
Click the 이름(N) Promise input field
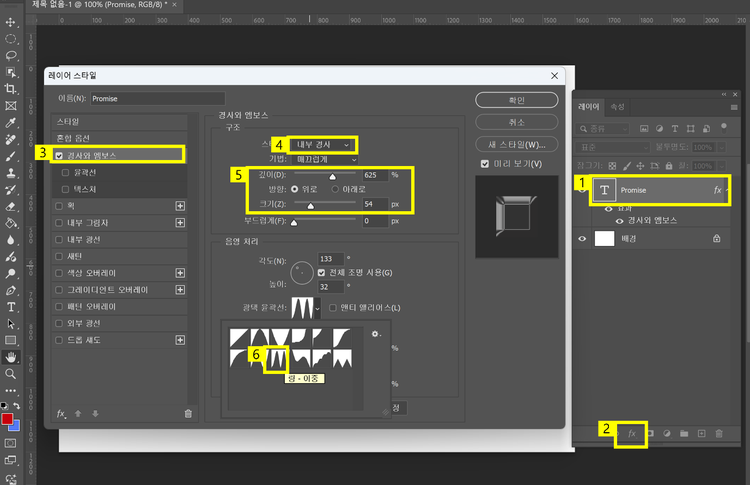(157, 99)
